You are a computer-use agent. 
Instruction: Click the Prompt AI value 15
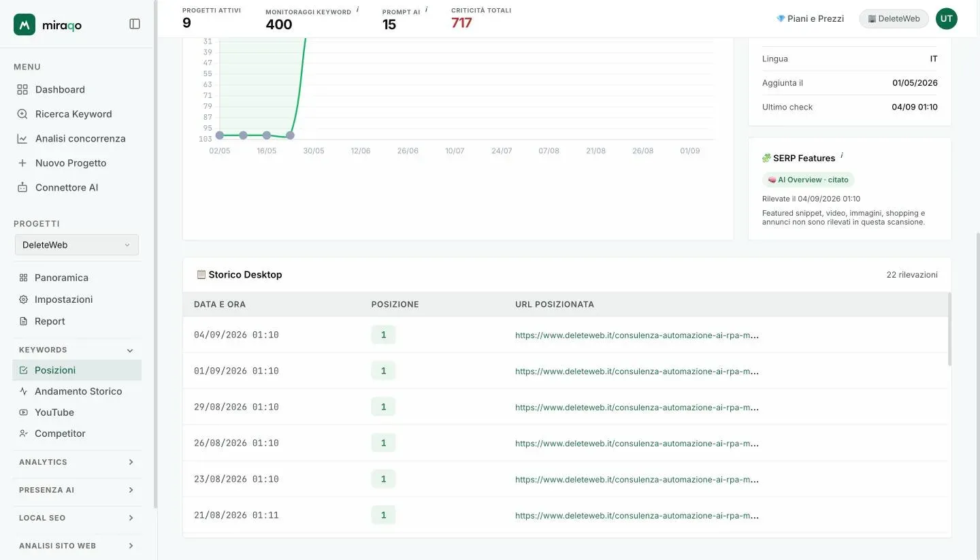(389, 24)
